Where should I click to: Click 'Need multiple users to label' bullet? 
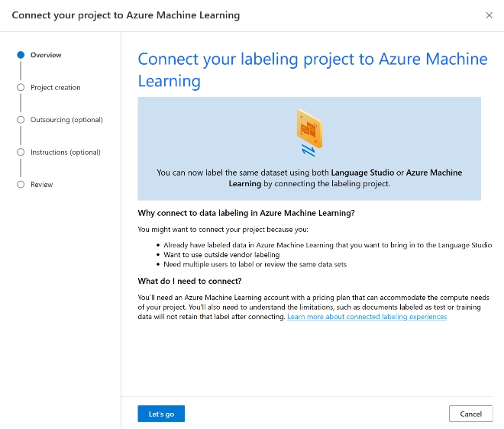click(x=255, y=264)
